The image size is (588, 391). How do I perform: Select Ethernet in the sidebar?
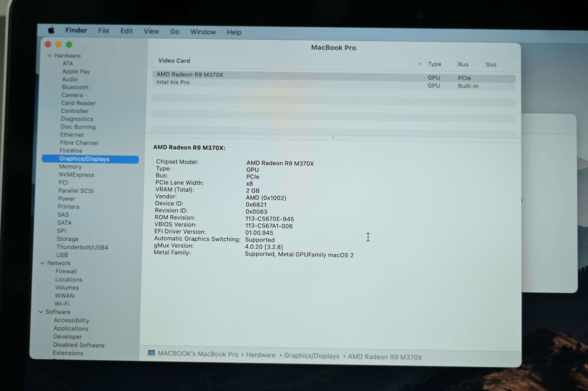pos(72,135)
